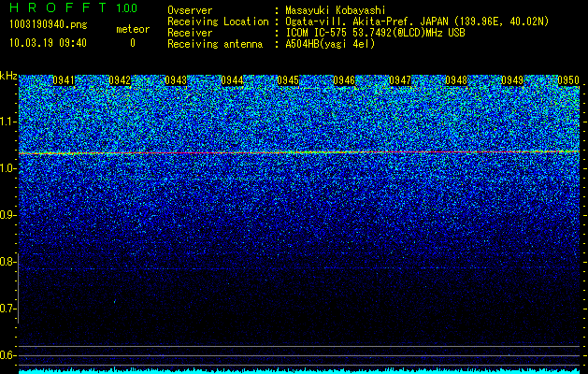
Task: Click the 0.7 frequency axis label
Action: tap(7, 309)
